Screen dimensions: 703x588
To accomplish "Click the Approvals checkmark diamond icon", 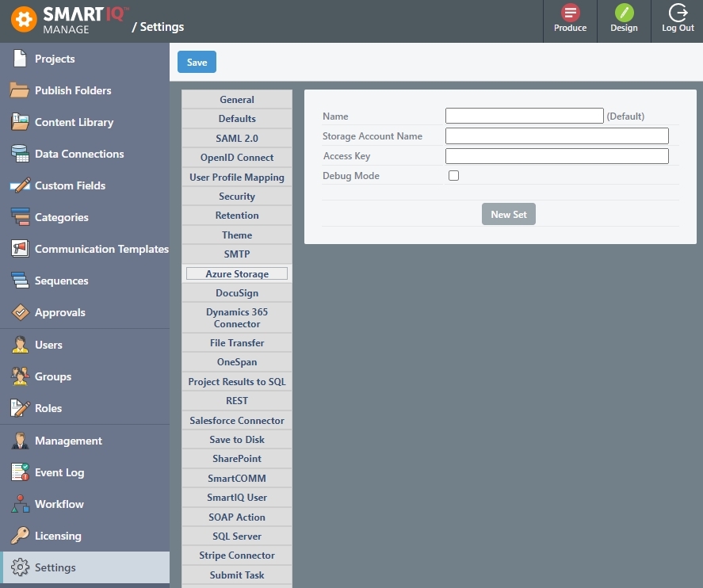I will pos(20,312).
